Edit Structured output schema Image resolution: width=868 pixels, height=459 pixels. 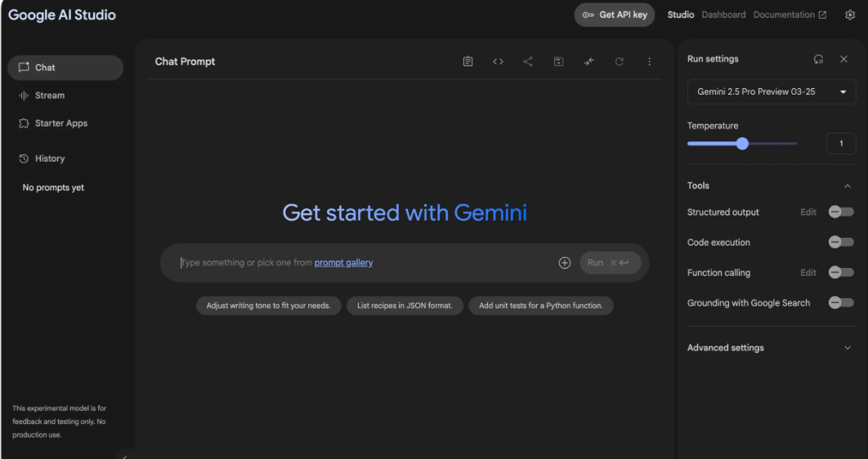pos(808,212)
